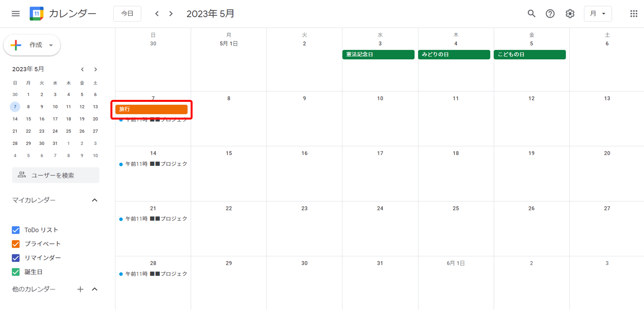The image size is (644, 310).
Task: Open the Google apps grid
Action: coord(634,14)
